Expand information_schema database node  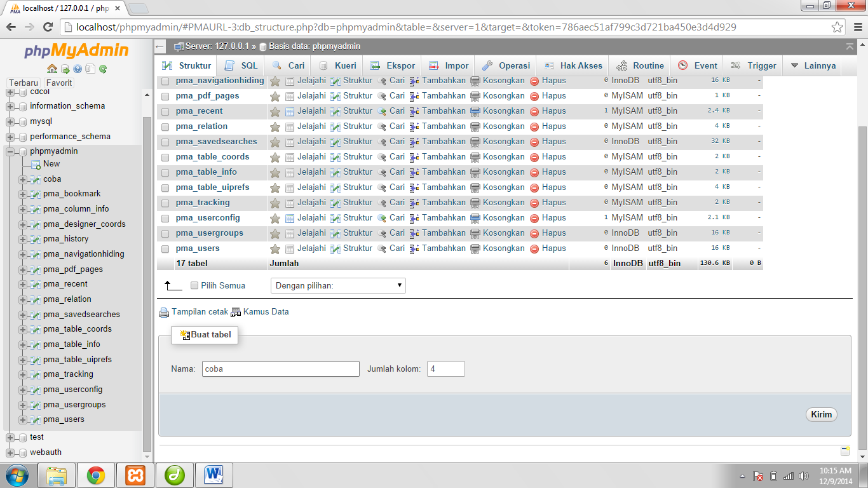click(x=10, y=106)
